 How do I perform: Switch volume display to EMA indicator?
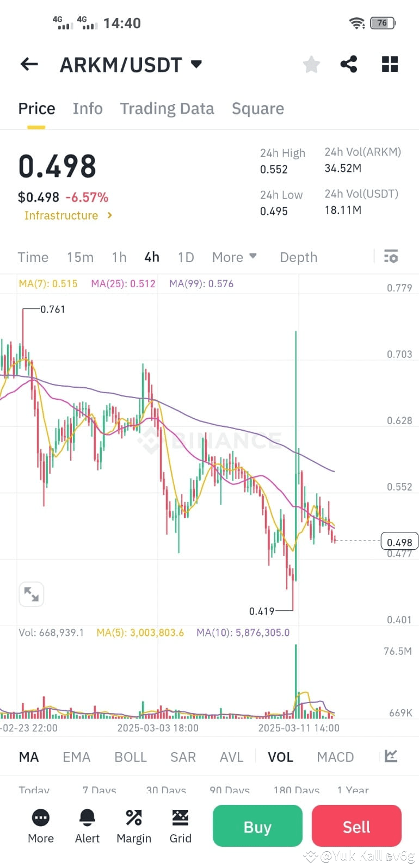pyautogui.click(x=76, y=757)
